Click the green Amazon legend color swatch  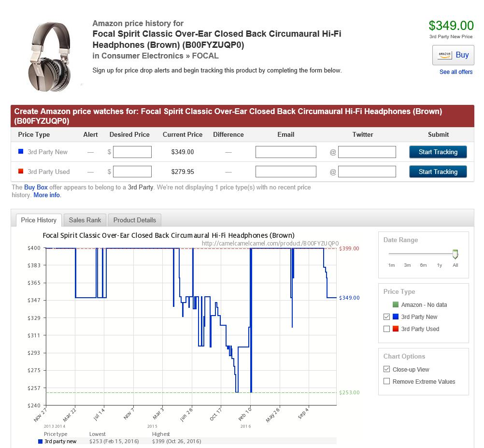click(396, 305)
